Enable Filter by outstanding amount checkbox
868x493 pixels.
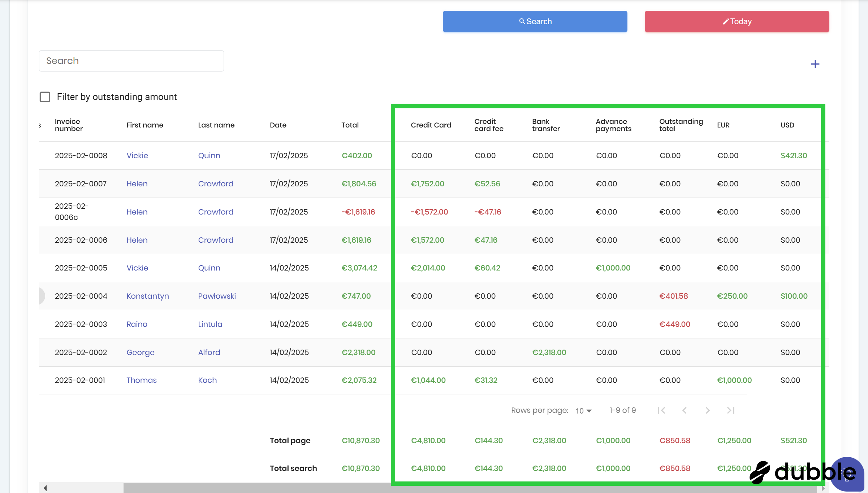(45, 97)
